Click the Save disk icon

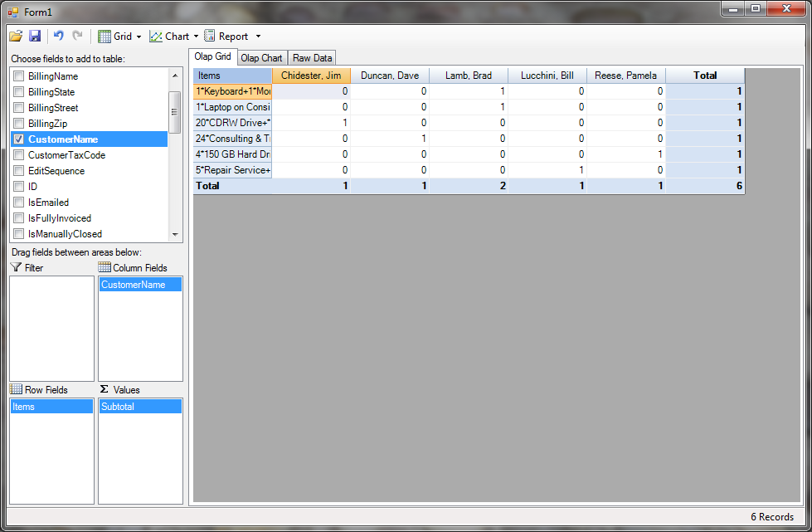click(35, 36)
